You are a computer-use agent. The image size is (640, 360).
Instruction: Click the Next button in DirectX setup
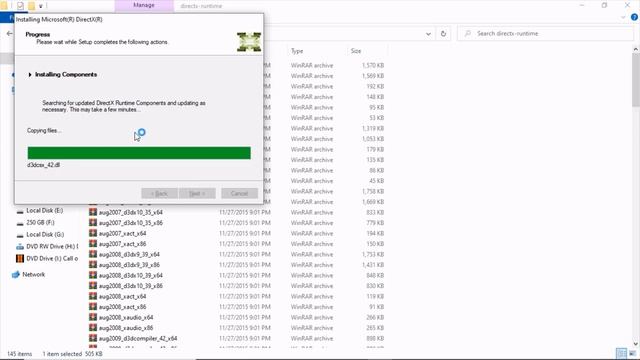point(197,193)
